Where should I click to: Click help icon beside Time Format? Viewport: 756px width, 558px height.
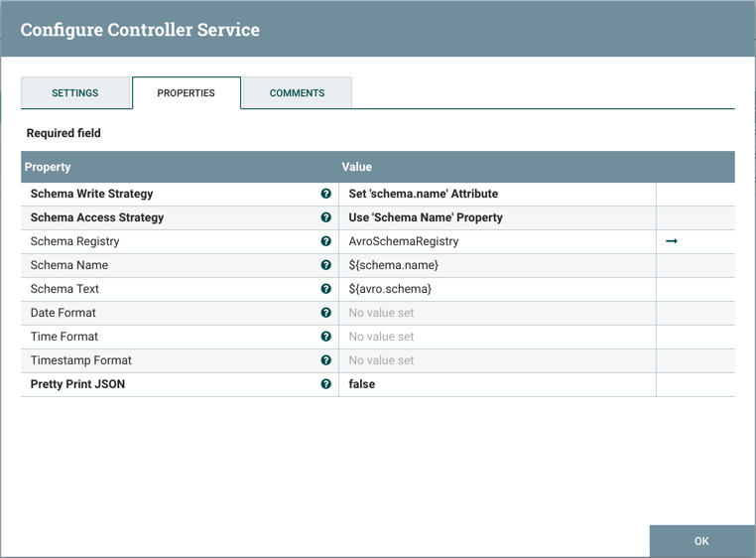325,337
